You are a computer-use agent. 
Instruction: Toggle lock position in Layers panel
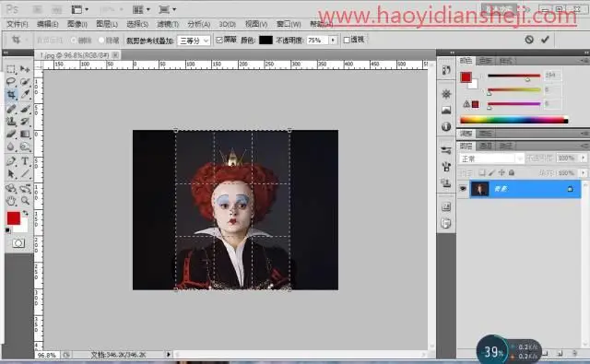501,172
